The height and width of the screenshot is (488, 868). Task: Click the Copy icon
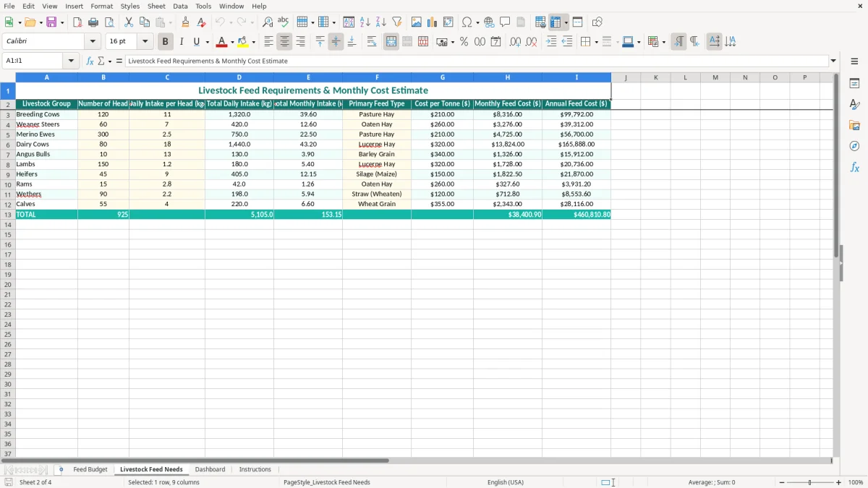click(x=145, y=22)
